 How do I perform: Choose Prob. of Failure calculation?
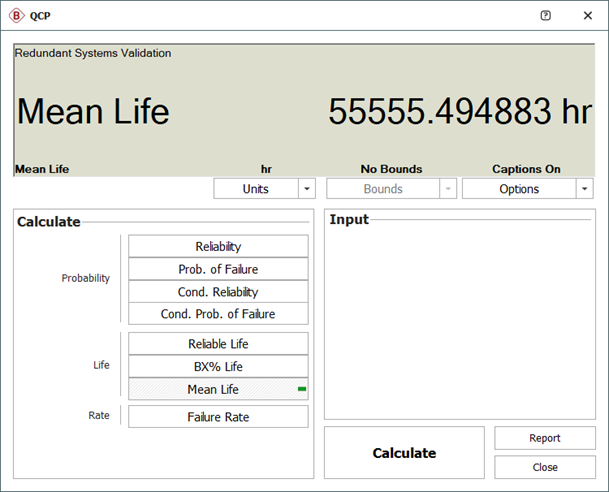coord(218,269)
